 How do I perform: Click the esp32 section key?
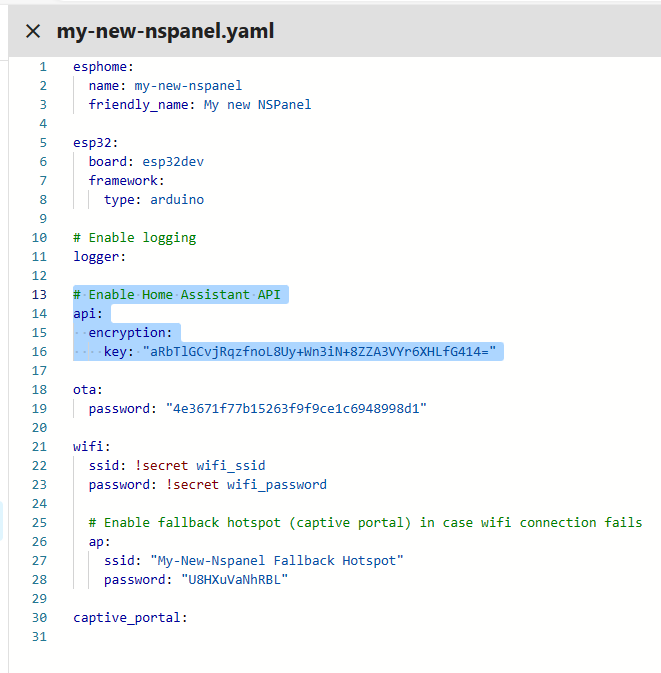click(95, 143)
